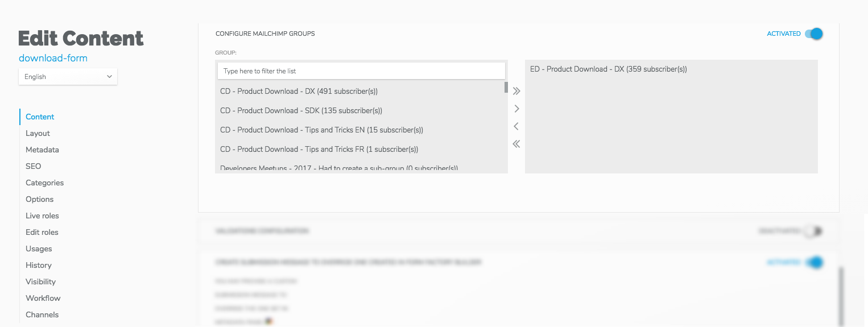Toggle the Mailchimp groups Activated switch
Screen dimensions: 868x327
[x=814, y=34]
